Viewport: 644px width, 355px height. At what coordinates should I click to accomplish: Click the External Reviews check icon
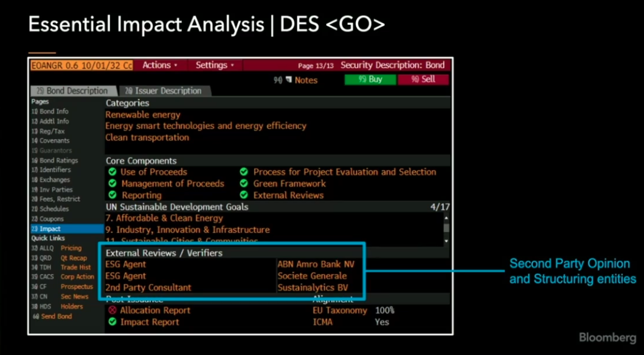(244, 195)
